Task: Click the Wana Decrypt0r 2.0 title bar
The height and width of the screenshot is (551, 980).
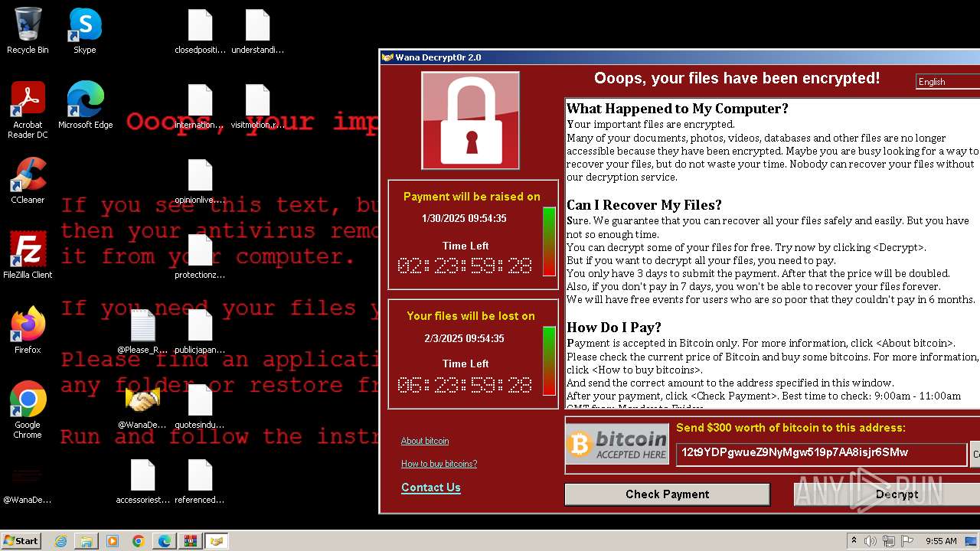Action: [x=680, y=57]
